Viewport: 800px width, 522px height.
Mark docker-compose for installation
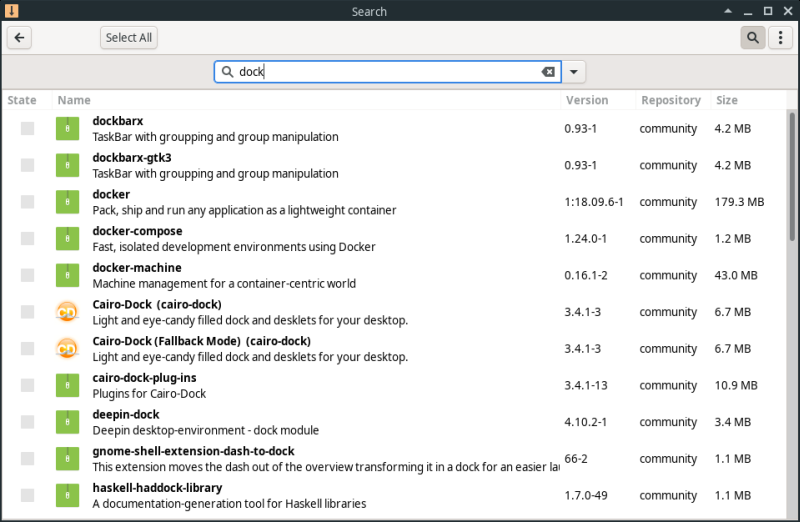point(28,239)
